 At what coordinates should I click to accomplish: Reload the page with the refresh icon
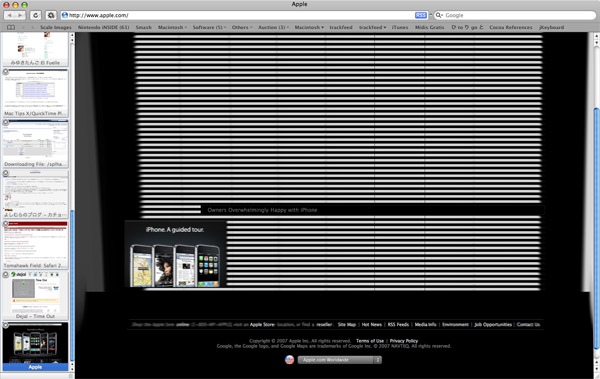[x=36, y=15]
